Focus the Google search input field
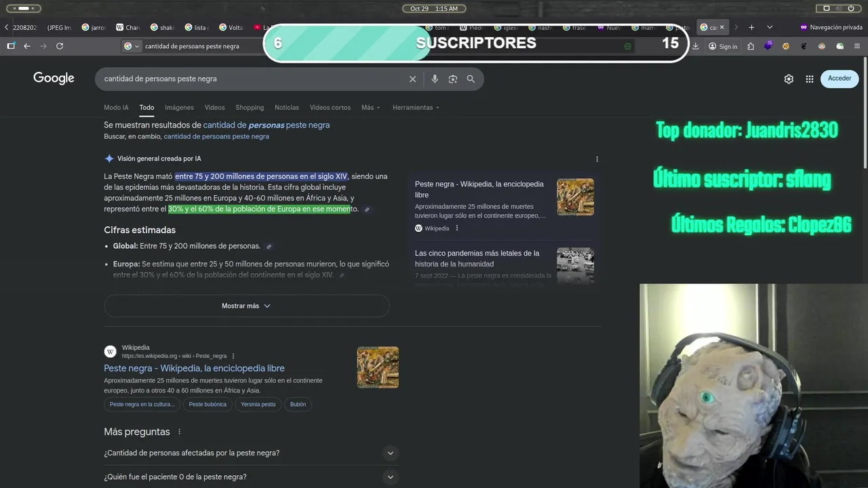 [x=251, y=79]
